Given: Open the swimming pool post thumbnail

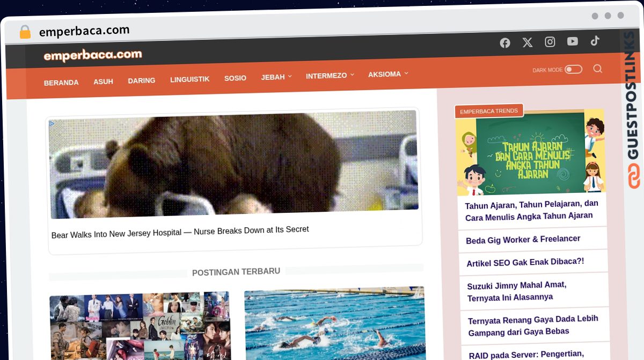Looking at the screenshot, I should pos(335,323).
